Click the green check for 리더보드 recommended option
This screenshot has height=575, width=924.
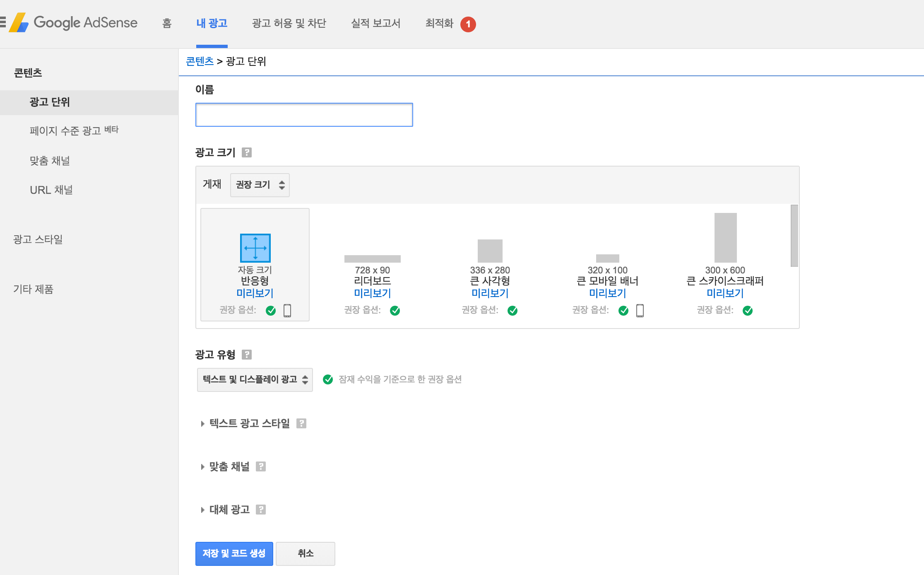click(x=395, y=310)
